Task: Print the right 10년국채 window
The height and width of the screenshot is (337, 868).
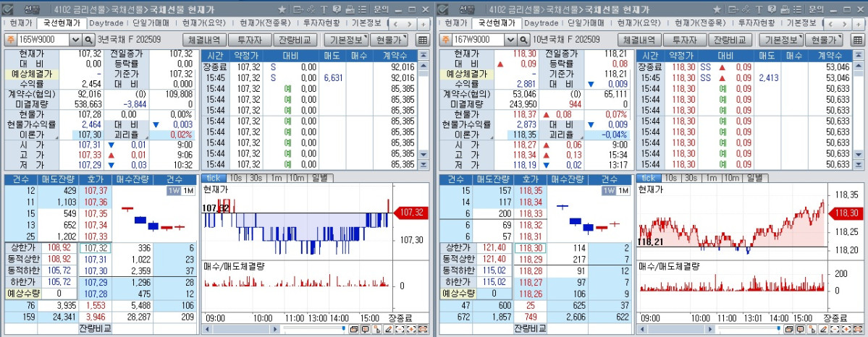Action: click(x=785, y=9)
